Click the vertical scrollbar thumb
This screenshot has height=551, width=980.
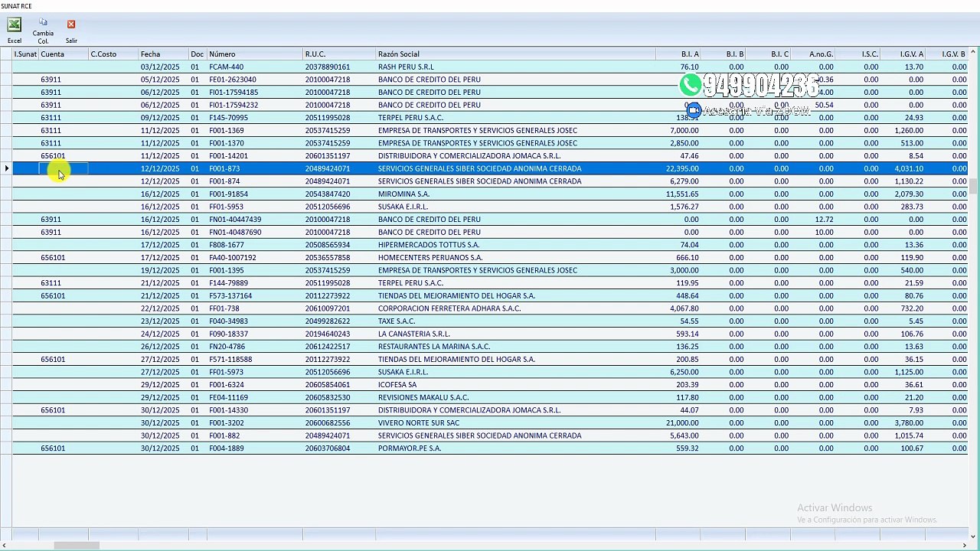click(x=974, y=186)
